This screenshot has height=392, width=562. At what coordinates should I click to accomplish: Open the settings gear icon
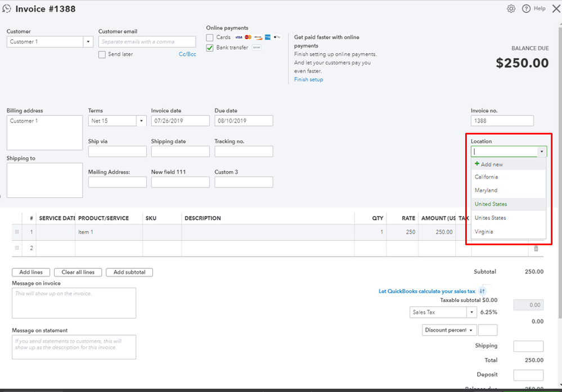511,8
